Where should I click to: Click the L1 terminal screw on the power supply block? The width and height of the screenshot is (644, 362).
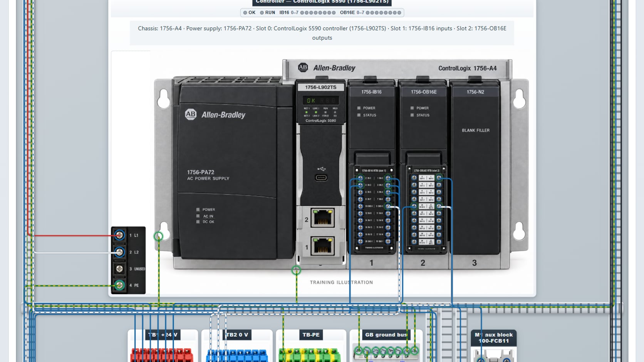119,235
